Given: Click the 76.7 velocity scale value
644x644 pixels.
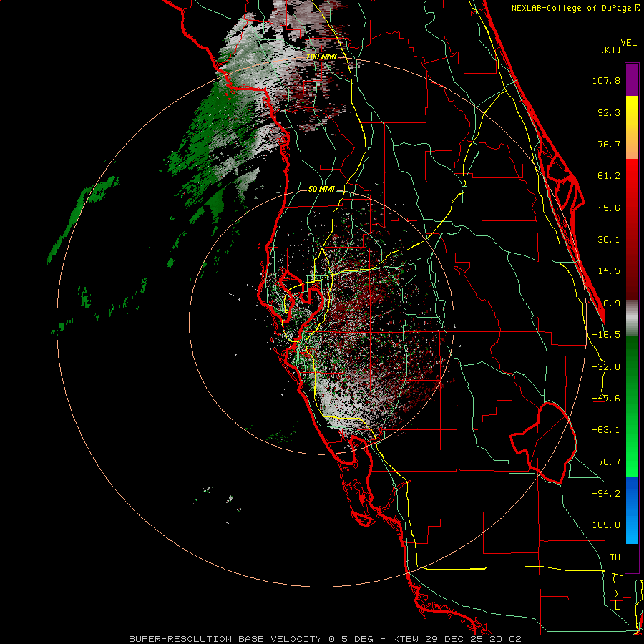Looking at the screenshot, I should [609, 144].
